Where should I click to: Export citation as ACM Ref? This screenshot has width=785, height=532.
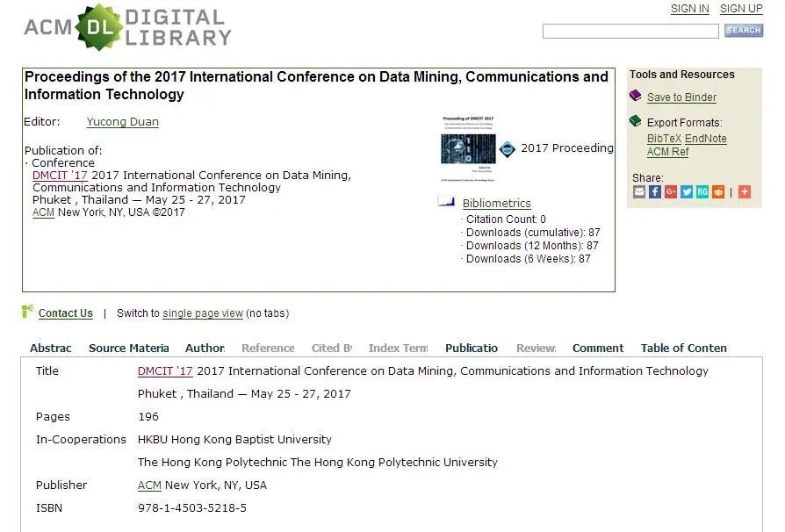point(667,152)
